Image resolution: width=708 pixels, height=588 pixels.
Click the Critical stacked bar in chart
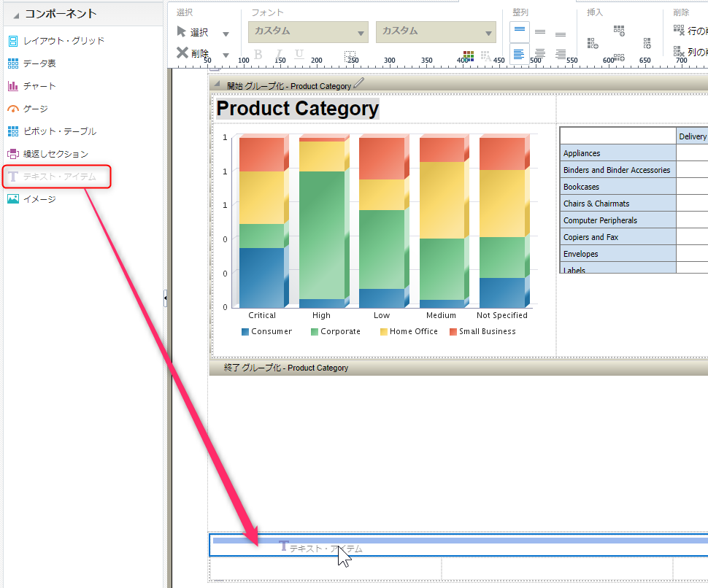(x=263, y=221)
